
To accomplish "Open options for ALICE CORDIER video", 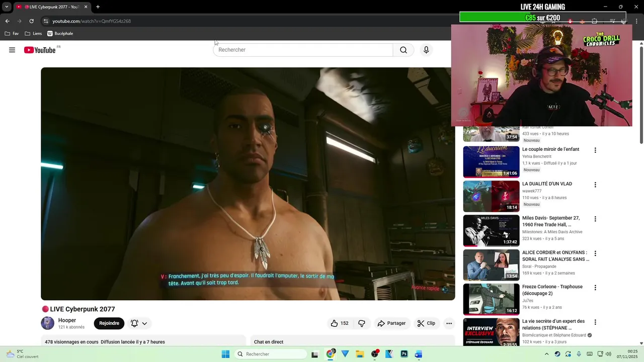I will click(x=595, y=254).
